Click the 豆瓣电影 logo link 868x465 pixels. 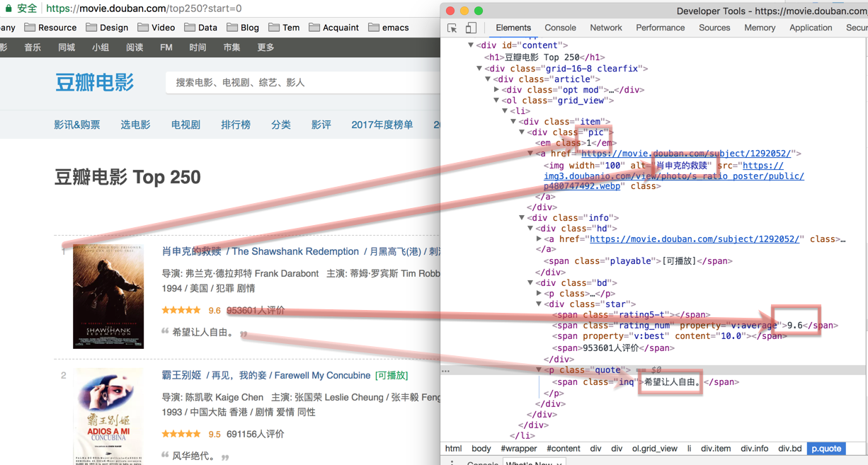coord(94,83)
